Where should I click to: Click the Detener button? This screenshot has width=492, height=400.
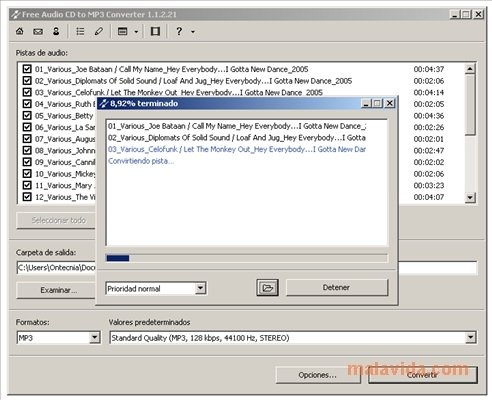click(x=337, y=288)
